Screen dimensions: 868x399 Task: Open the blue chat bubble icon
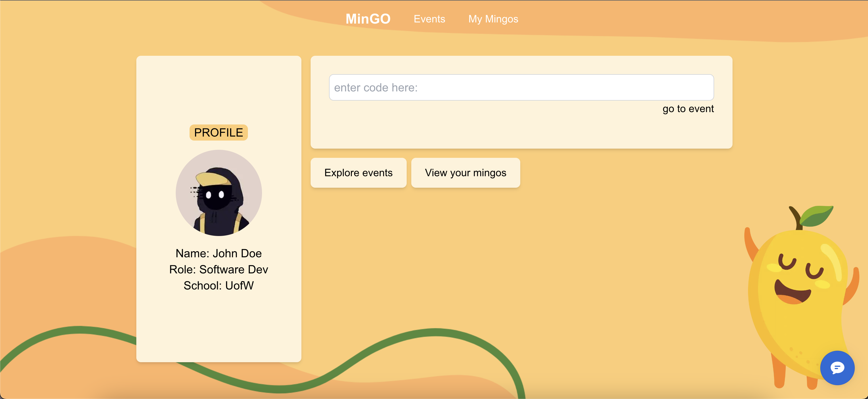(837, 368)
